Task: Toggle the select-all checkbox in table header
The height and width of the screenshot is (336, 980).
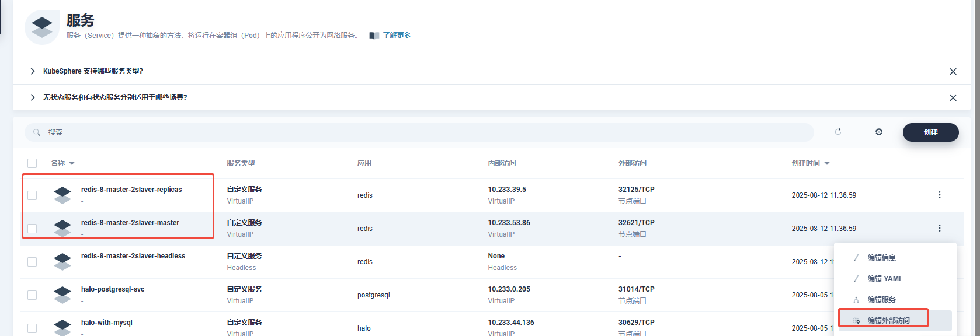Action: pos(32,163)
